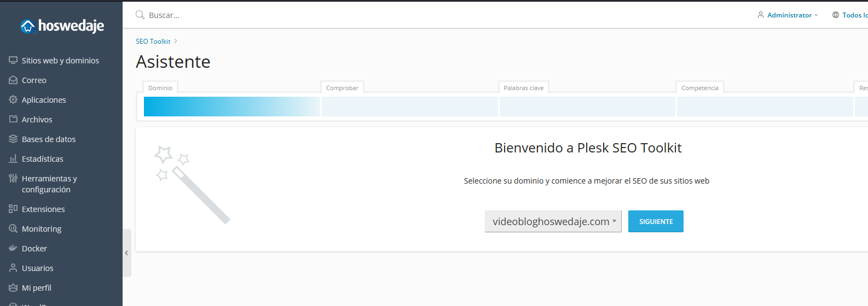
Task: Select the Dominio wizard step
Action: pyautogui.click(x=160, y=87)
